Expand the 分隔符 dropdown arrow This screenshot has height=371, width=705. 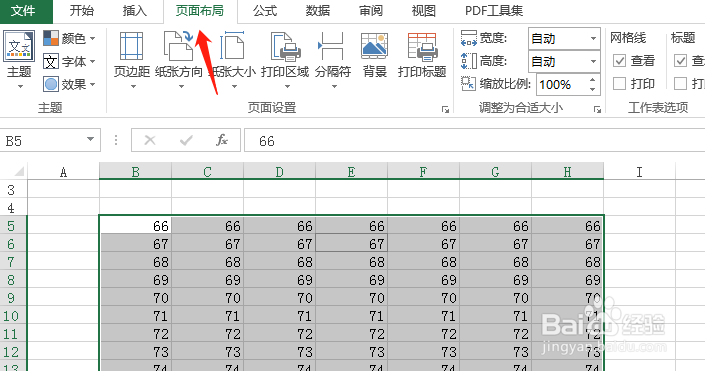[x=333, y=86]
